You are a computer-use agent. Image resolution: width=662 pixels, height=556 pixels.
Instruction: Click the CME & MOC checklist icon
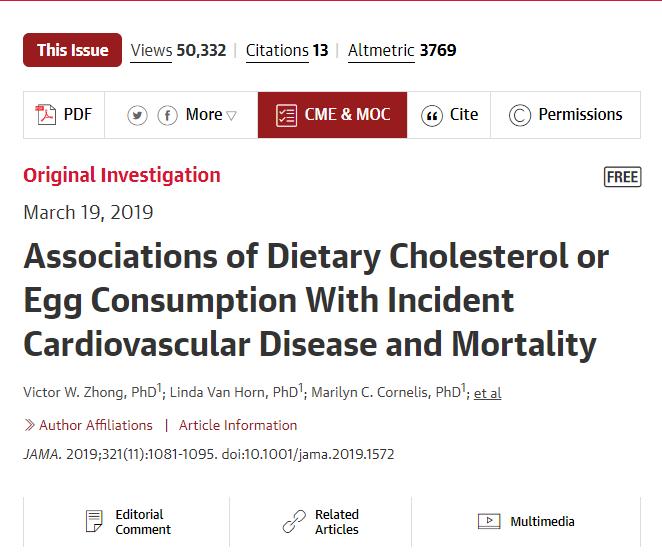[x=286, y=115]
